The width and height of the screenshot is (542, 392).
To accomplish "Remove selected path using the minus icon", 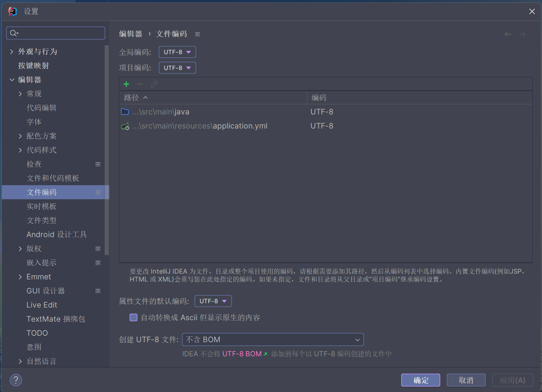I will point(140,84).
